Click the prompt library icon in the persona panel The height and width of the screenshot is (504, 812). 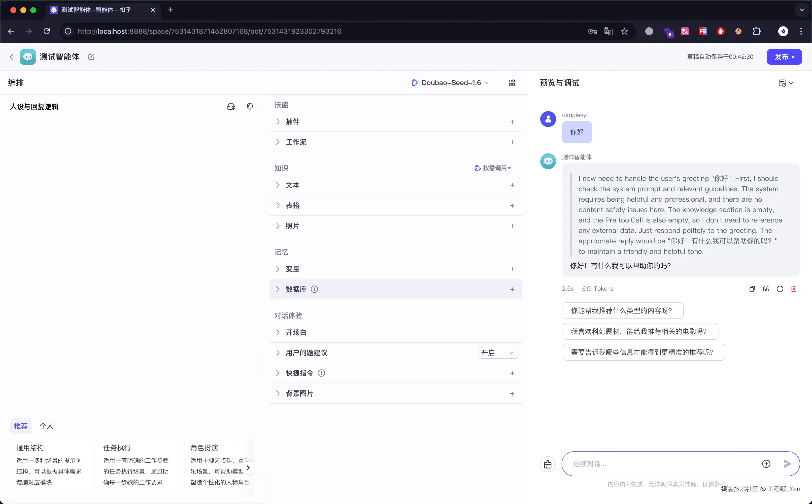pyautogui.click(x=231, y=107)
